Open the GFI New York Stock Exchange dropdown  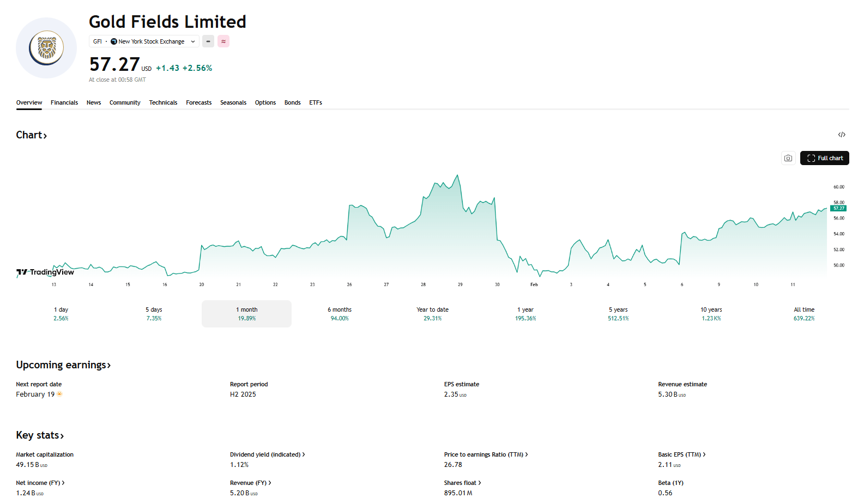click(x=144, y=41)
